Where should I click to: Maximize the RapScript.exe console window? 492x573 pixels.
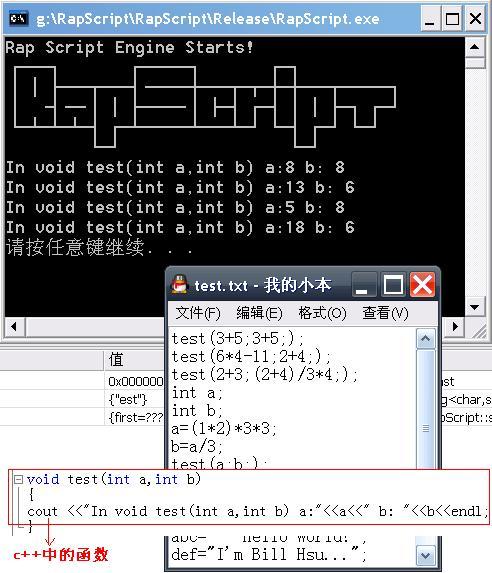452,19
